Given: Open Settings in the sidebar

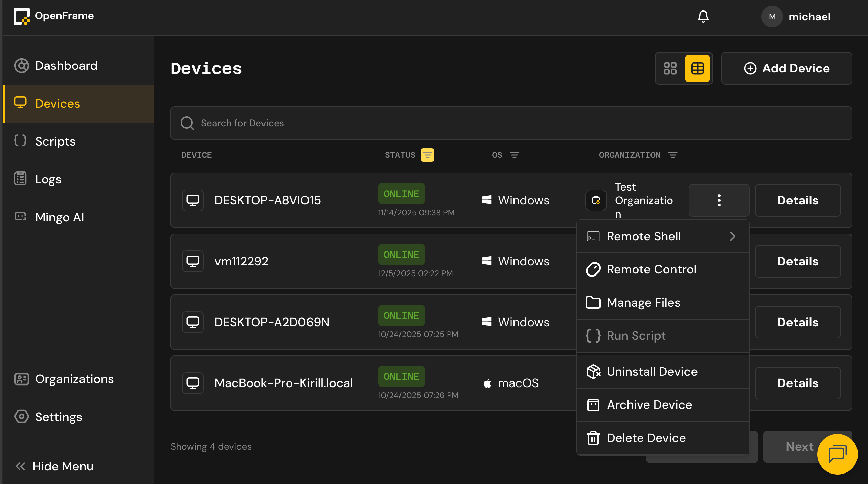Looking at the screenshot, I should pos(78,417).
